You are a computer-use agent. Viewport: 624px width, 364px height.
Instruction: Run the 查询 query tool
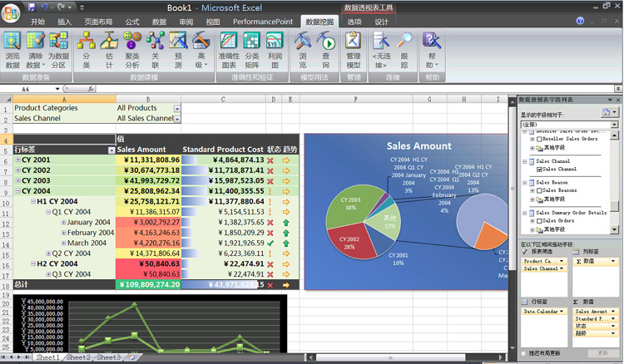point(326,51)
